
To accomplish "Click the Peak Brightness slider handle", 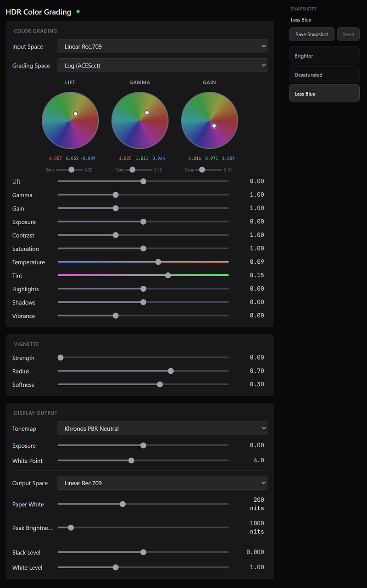I will (71, 527).
